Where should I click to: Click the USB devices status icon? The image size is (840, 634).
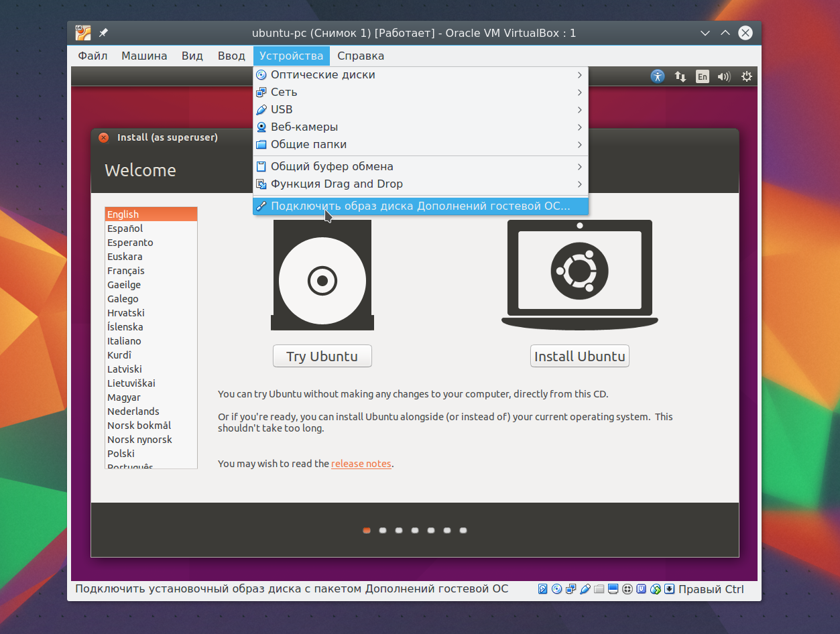[x=585, y=589]
